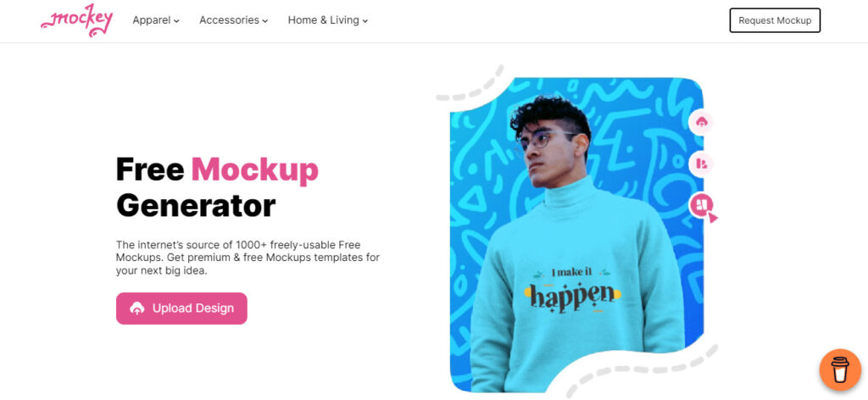
Task: Open the Accessories menu
Action: 234,20
